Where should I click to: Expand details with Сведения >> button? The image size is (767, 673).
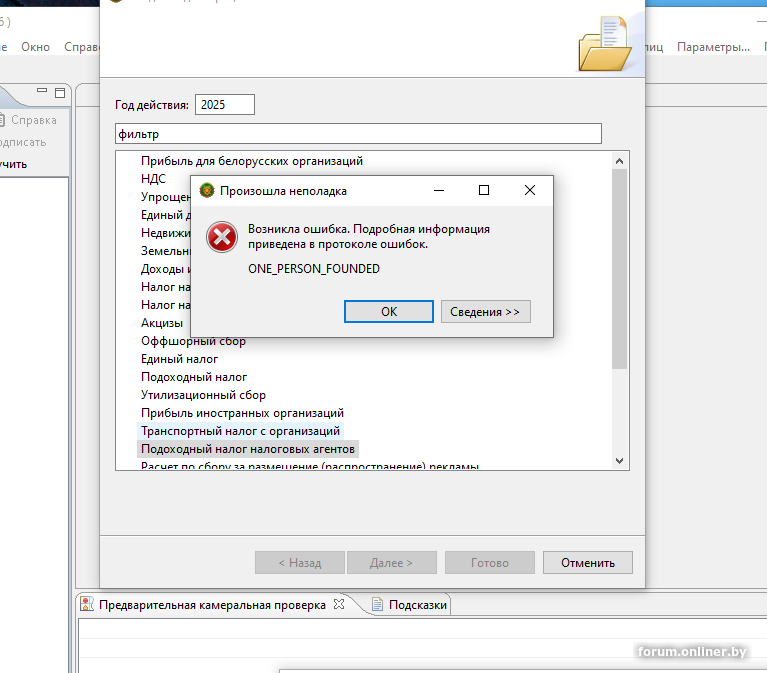(485, 312)
